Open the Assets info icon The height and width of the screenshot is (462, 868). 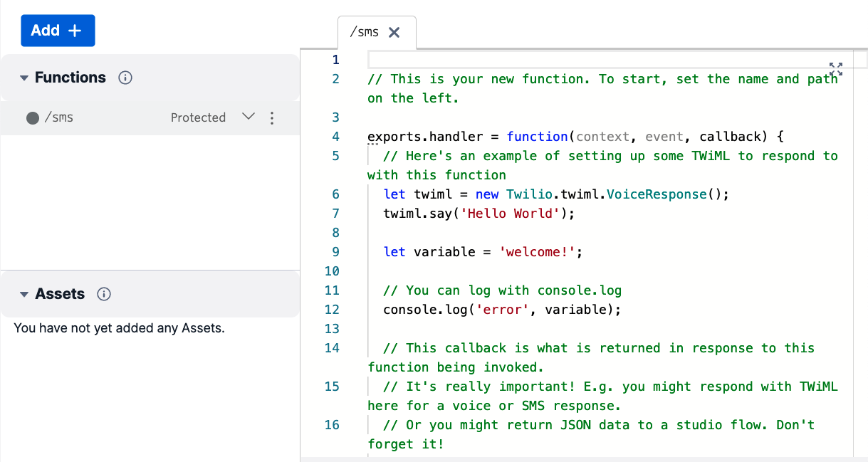point(104,294)
